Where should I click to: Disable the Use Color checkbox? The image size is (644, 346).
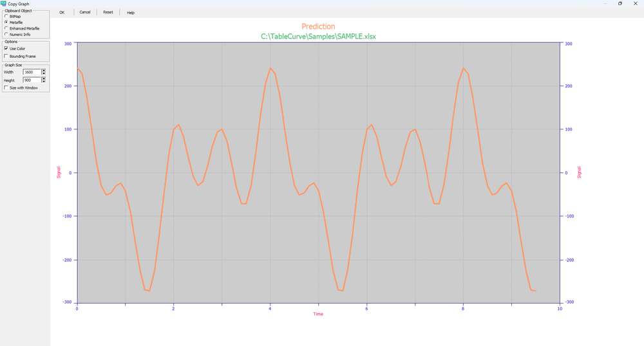click(6, 48)
